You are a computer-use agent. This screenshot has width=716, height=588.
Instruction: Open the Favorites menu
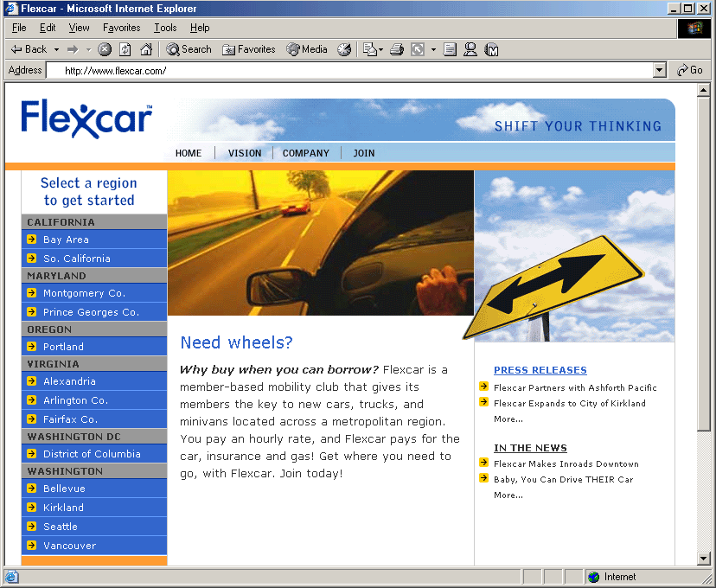121,28
